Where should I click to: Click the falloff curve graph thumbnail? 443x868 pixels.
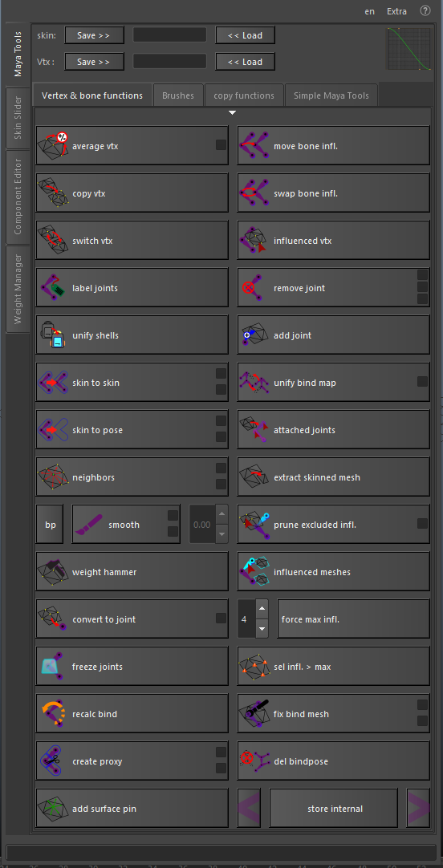408,49
